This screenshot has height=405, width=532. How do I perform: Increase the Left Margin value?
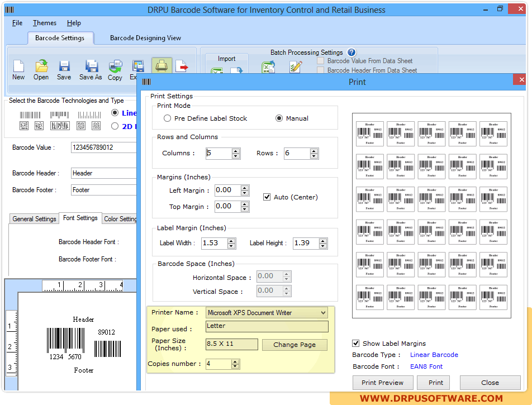(x=245, y=188)
